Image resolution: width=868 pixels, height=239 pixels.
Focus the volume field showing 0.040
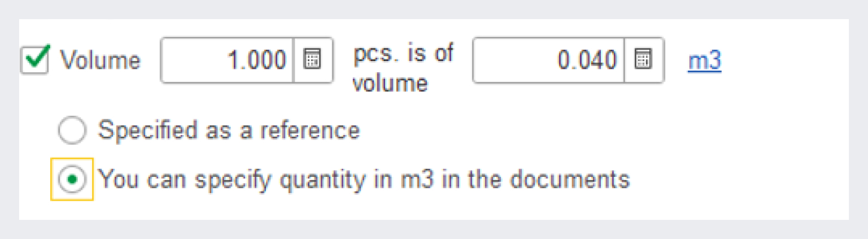click(x=549, y=61)
